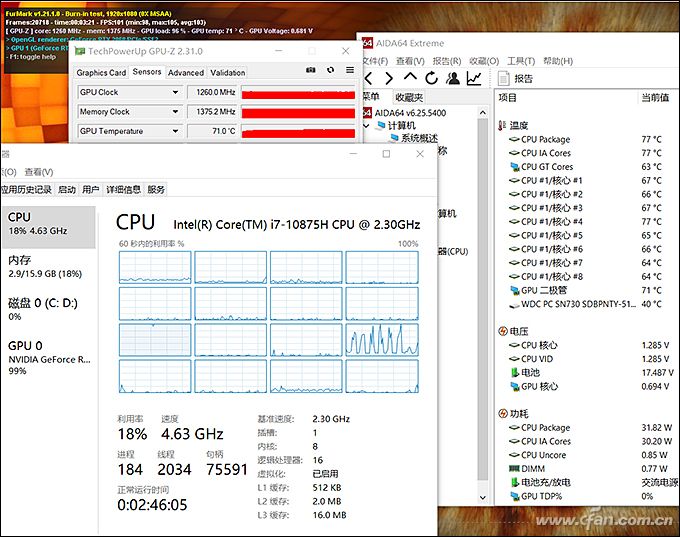The image size is (680, 537).
Task: Click the AIDA64 Extreme title bar icon
Action: click(367, 43)
